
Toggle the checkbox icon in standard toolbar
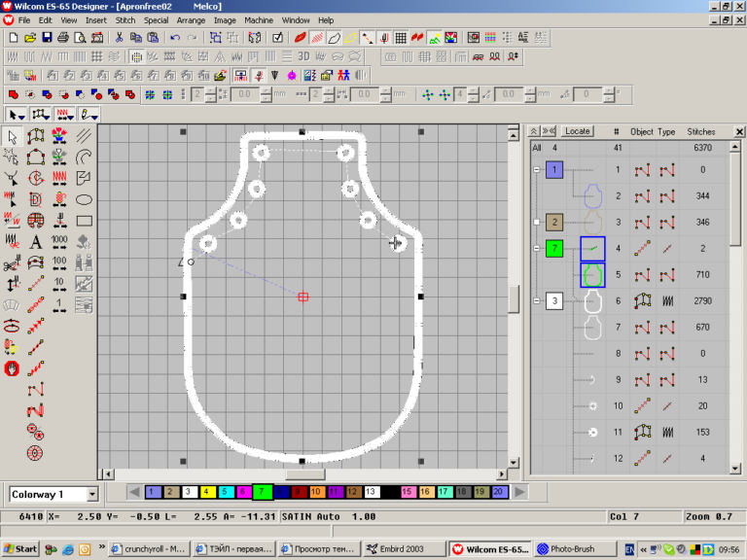point(277,38)
